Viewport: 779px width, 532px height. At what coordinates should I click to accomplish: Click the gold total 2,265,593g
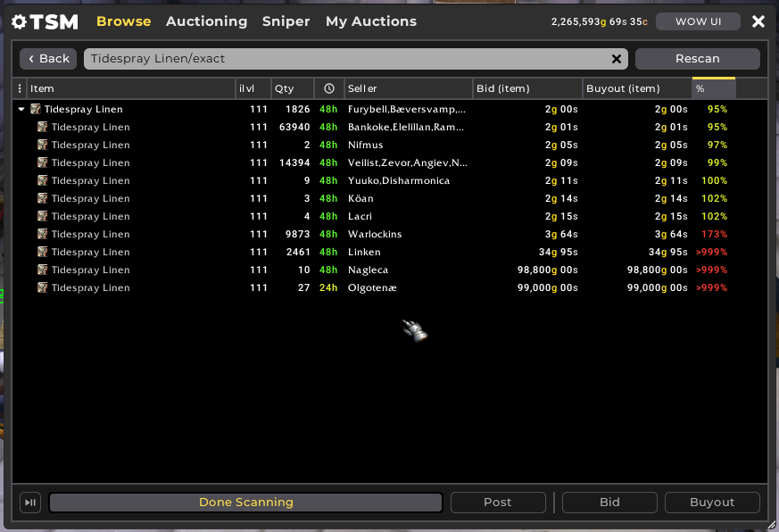coord(578,22)
